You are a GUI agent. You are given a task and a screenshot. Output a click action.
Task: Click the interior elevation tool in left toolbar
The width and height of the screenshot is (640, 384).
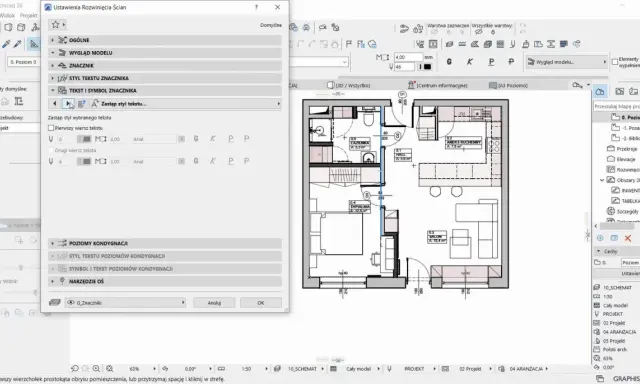[34, 44]
